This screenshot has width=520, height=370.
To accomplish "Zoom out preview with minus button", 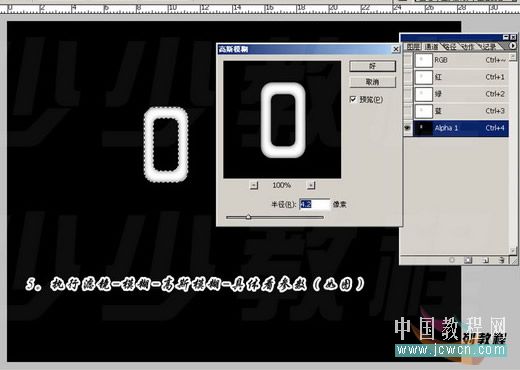I will pyautogui.click(x=254, y=185).
